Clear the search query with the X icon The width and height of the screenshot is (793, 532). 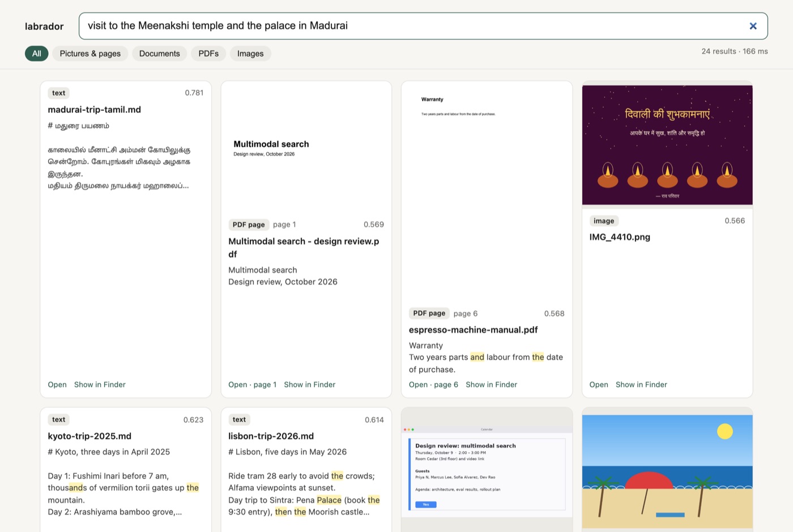point(753,26)
